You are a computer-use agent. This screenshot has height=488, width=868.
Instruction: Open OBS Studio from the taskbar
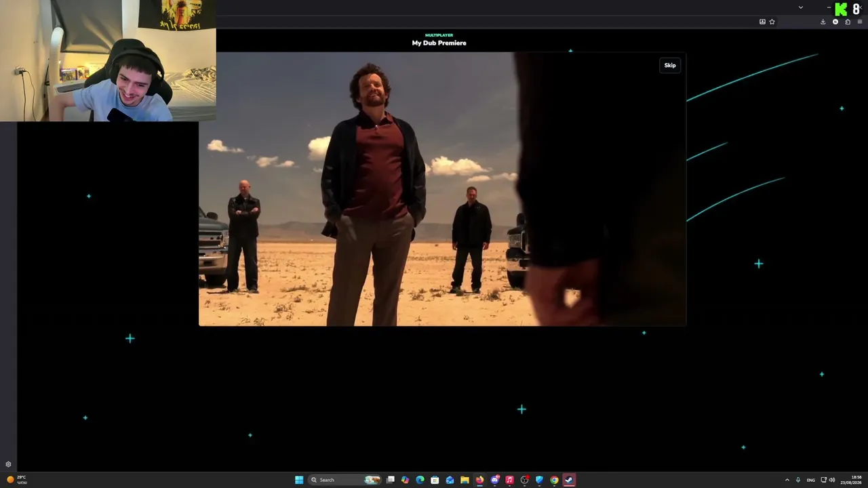pyautogui.click(x=524, y=480)
